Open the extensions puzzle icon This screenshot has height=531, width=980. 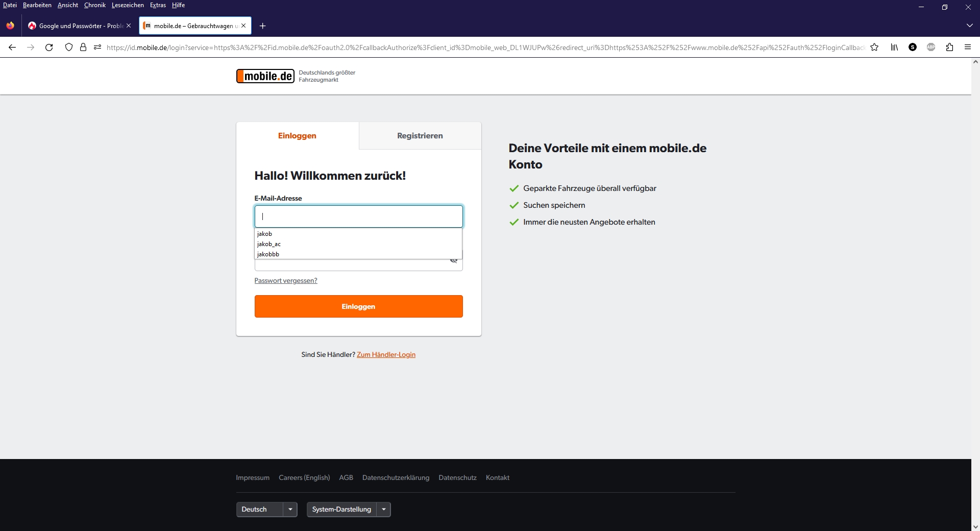pyautogui.click(x=949, y=47)
